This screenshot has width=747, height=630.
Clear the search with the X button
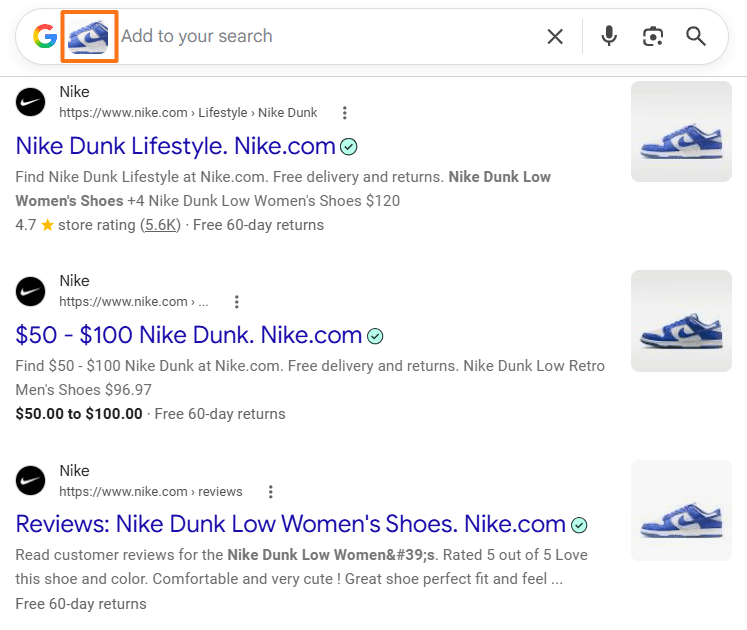(555, 37)
